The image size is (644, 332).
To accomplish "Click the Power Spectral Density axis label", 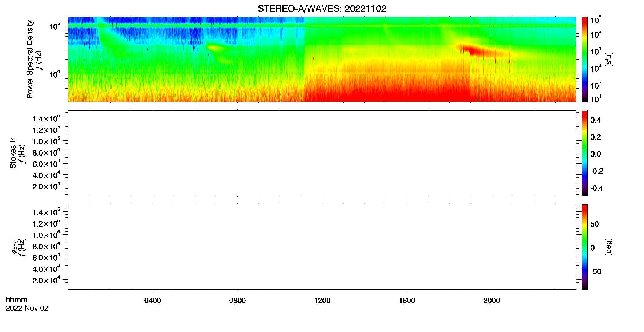I will (x=30, y=59).
